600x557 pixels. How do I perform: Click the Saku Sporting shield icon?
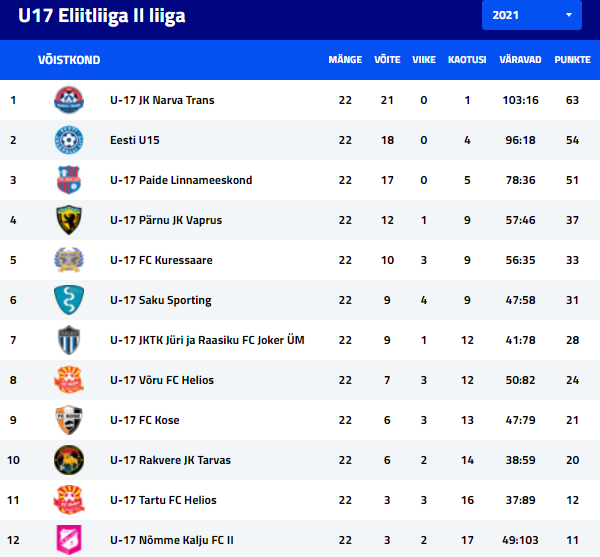(69, 300)
